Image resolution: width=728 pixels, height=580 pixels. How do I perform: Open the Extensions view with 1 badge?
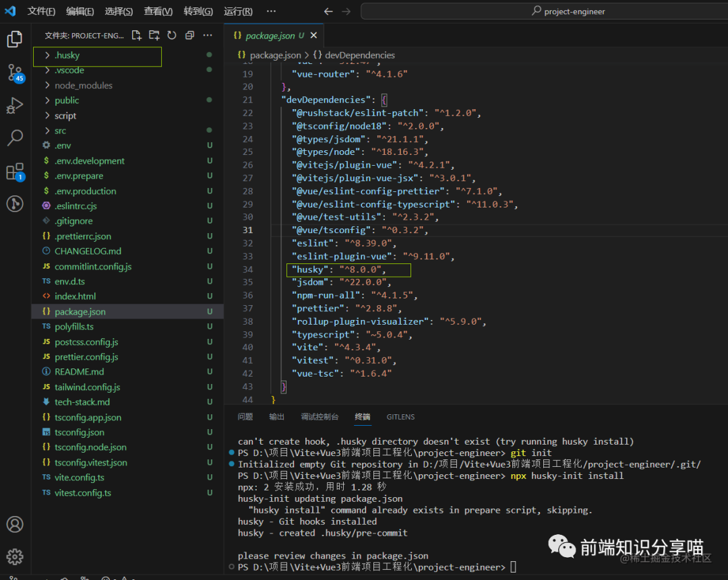16,172
